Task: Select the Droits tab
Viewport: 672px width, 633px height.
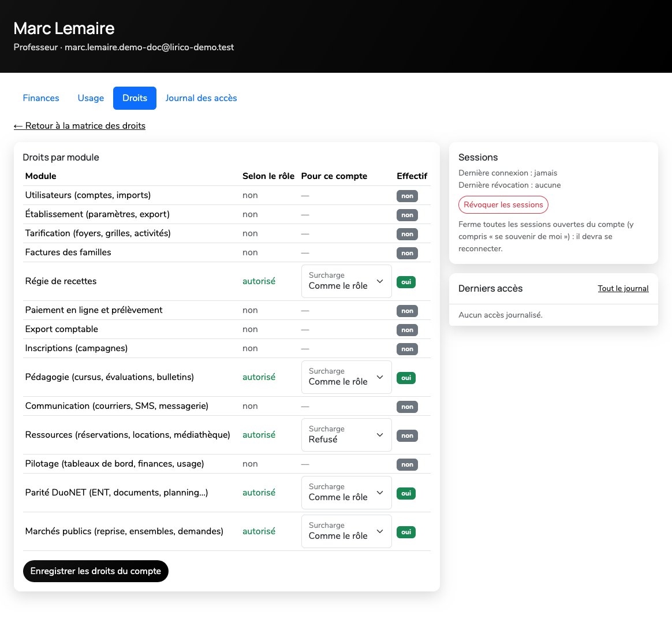Action: tap(135, 98)
